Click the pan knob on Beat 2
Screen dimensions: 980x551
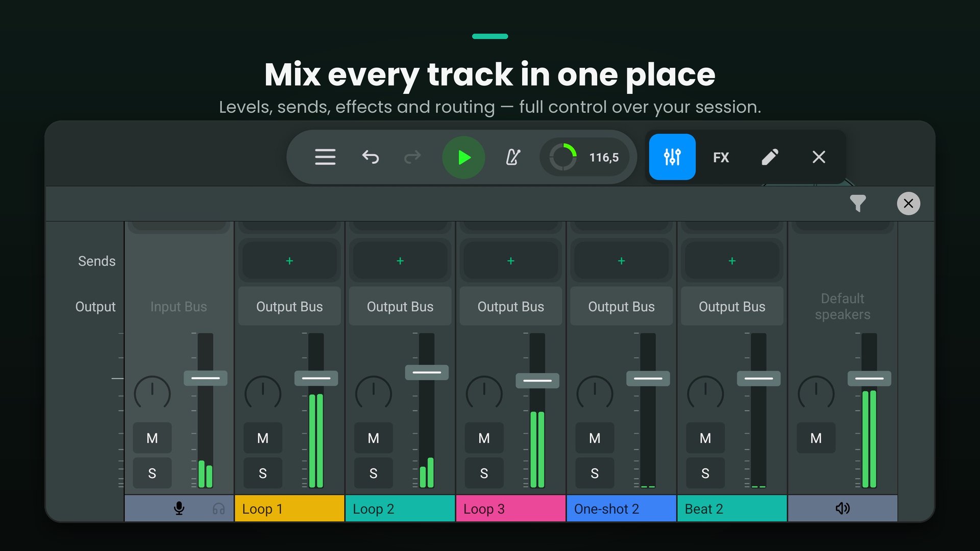point(705,393)
